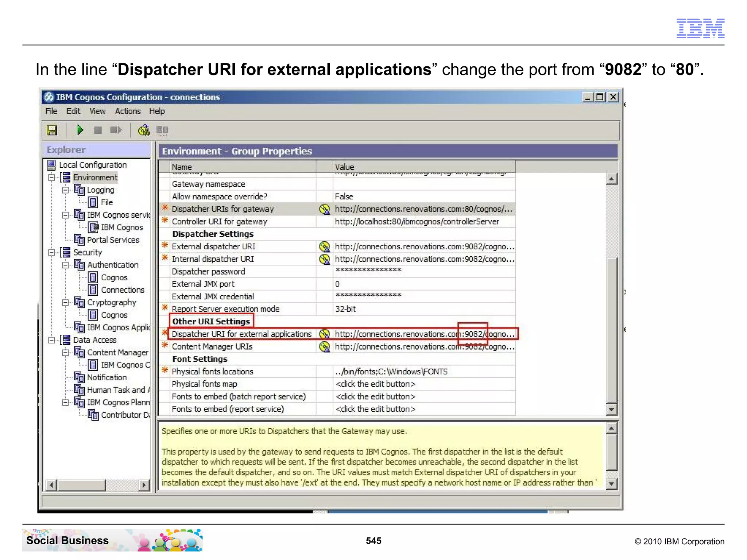Click description pane scroll up arrow
This screenshot has height=560, width=747.
[612, 428]
